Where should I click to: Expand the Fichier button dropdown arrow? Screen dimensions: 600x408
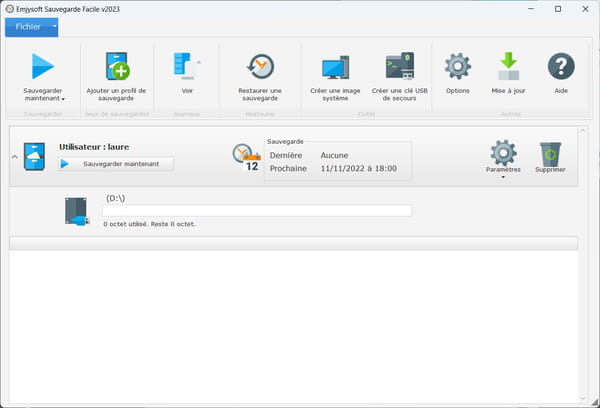pos(55,26)
